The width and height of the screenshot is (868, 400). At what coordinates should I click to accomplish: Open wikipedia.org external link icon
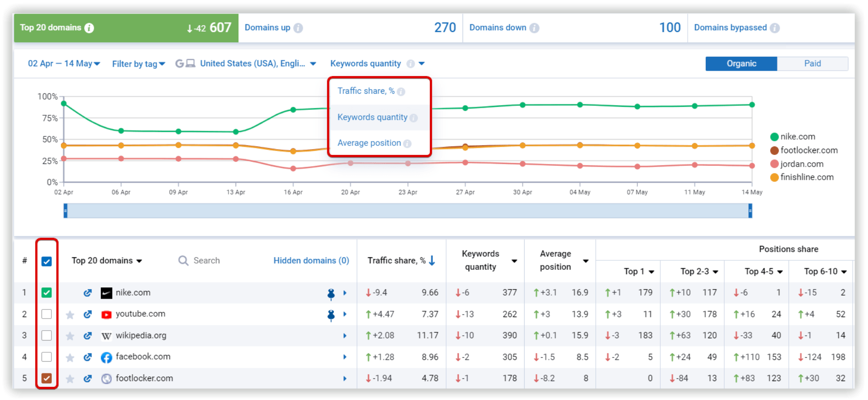pos(87,336)
